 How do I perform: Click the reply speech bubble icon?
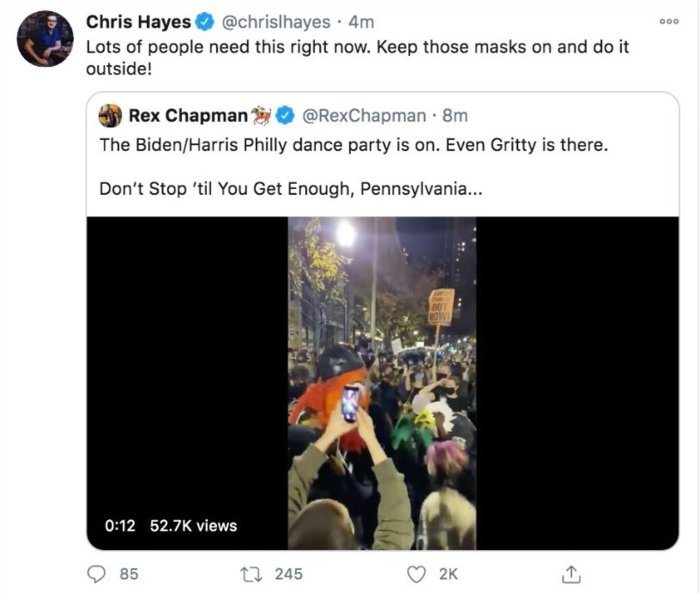tap(98, 573)
